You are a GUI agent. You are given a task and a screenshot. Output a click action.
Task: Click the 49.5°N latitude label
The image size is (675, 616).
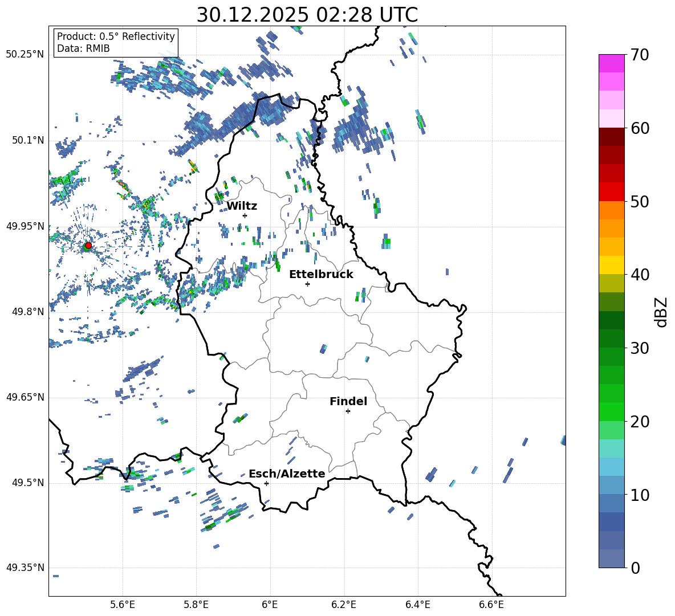(27, 482)
